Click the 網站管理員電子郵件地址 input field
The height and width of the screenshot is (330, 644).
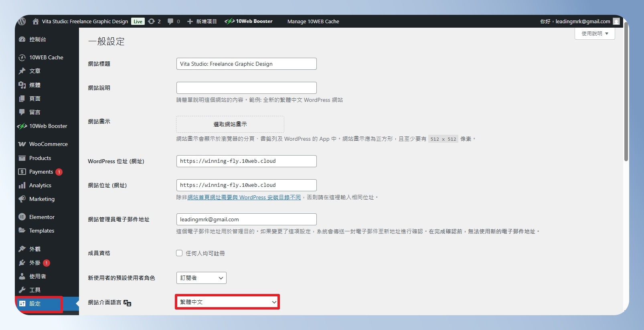point(246,219)
